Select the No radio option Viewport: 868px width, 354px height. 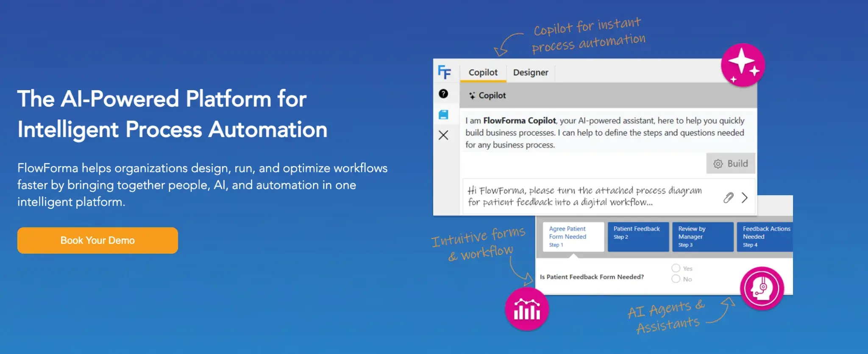point(676,279)
